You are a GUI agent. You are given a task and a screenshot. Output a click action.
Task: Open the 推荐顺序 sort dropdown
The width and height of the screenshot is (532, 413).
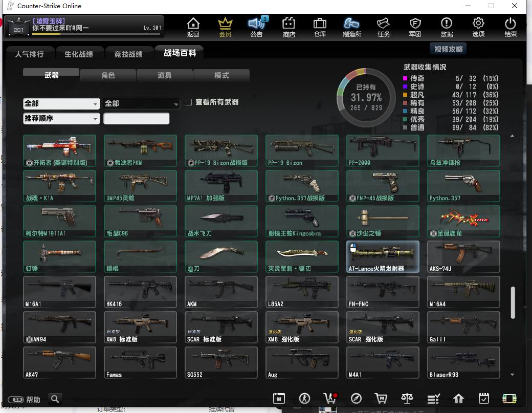[x=61, y=118]
